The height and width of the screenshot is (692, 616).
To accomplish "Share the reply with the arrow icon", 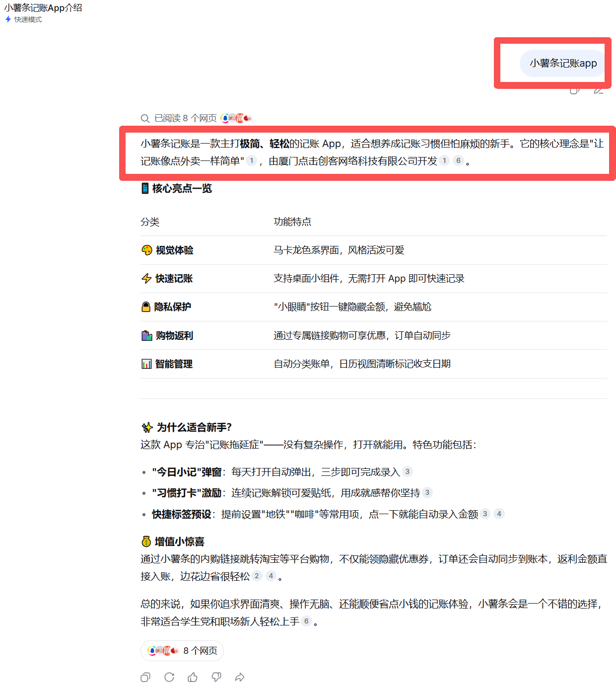I will pyautogui.click(x=240, y=677).
